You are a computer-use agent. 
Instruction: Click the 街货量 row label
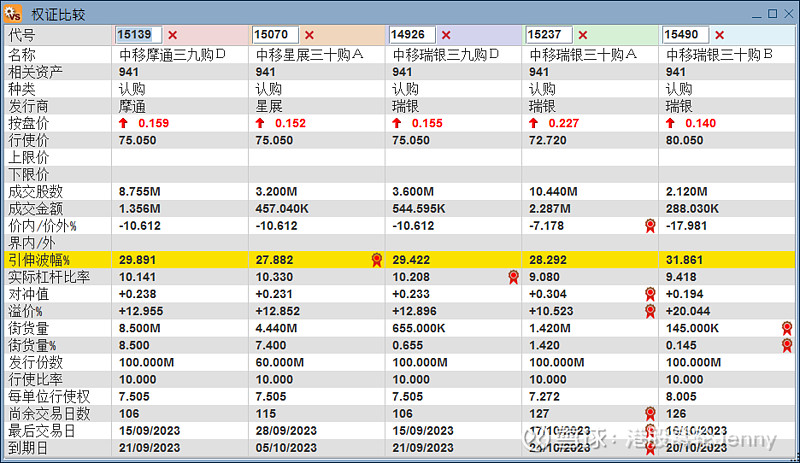(x=29, y=328)
